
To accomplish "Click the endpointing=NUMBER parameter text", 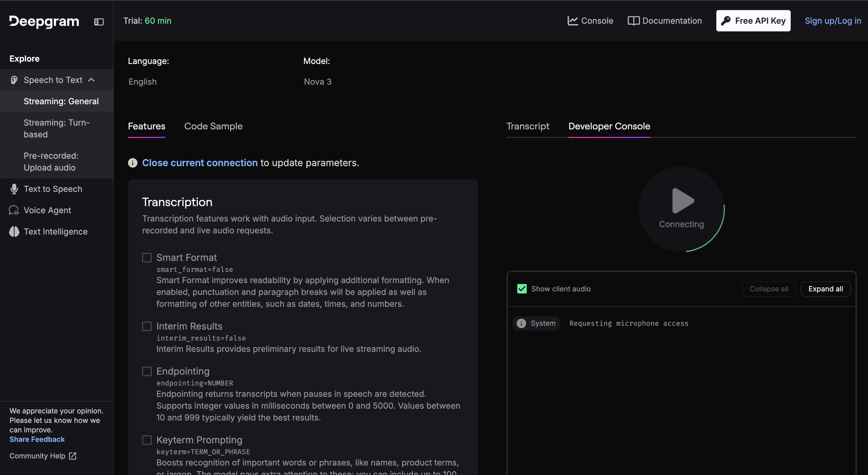I will coord(195,383).
